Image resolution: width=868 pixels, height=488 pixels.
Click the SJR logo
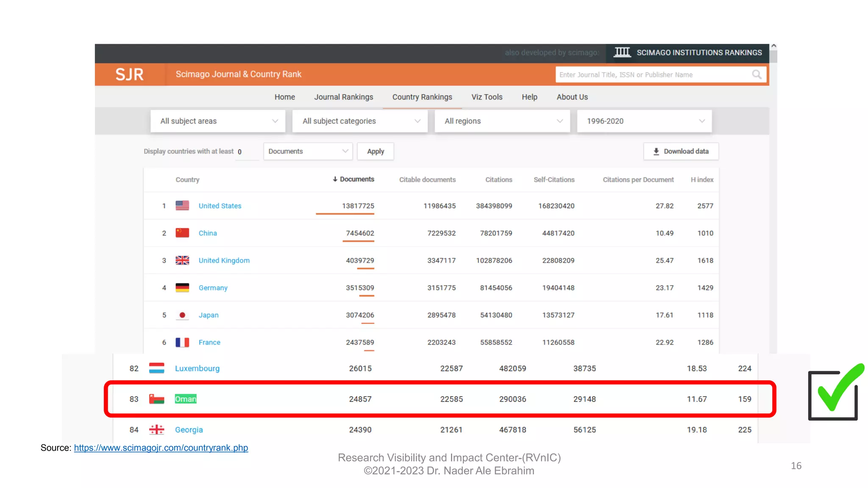(130, 75)
